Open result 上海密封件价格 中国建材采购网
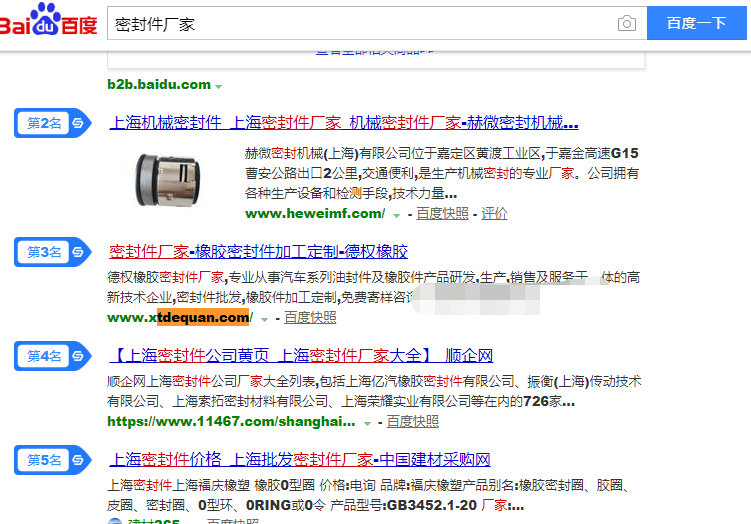Screen dimensions: 751x524 (300, 459)
